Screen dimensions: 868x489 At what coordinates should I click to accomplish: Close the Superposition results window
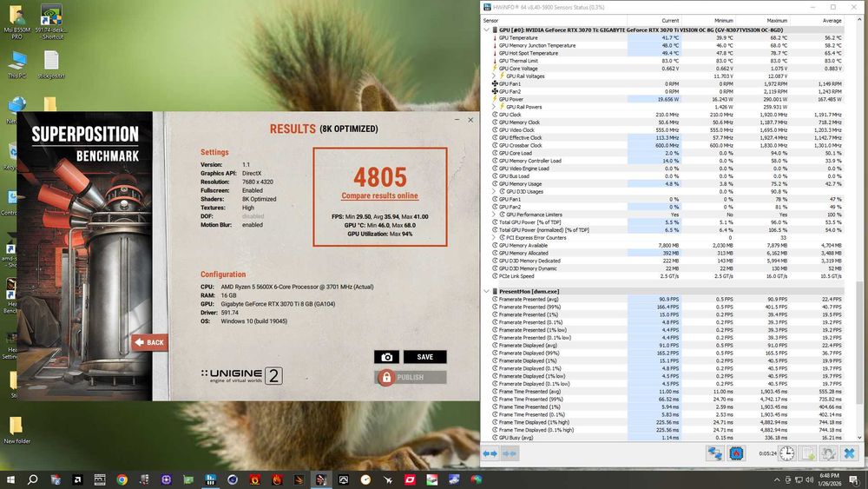470,120
